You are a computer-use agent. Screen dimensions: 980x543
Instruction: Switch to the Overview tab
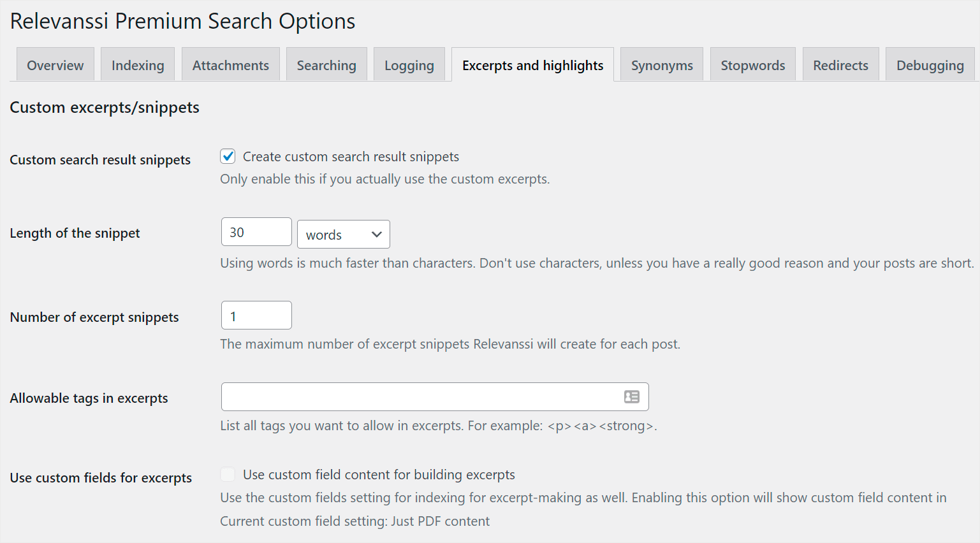[55, 65]
